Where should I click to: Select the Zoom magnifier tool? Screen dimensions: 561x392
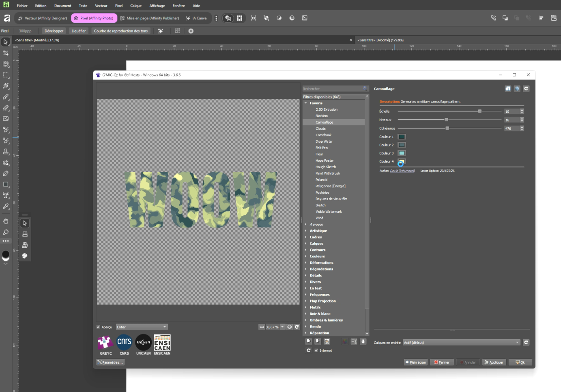[x=6, y=232]
